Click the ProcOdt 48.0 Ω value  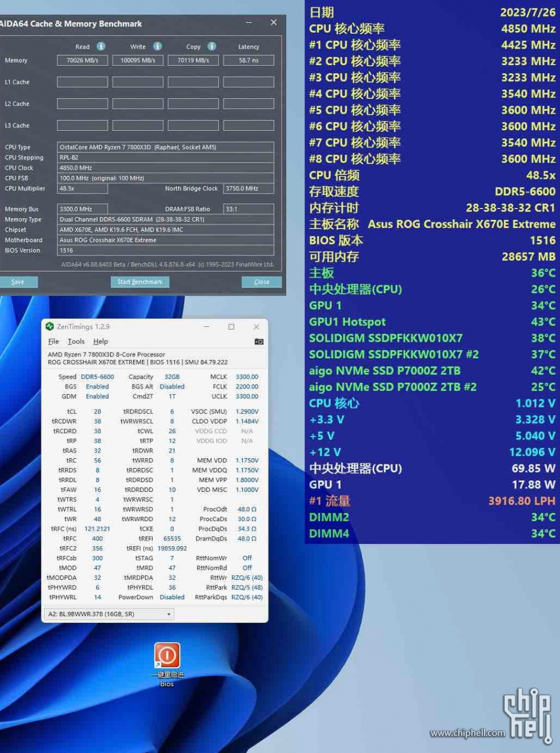[x=247, y=510]
